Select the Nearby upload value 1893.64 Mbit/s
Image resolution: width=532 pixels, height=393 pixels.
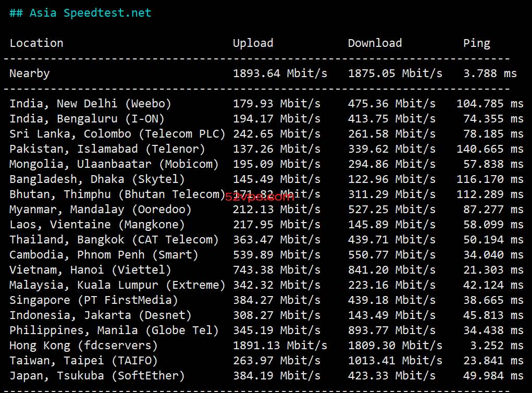click(280, 73)
